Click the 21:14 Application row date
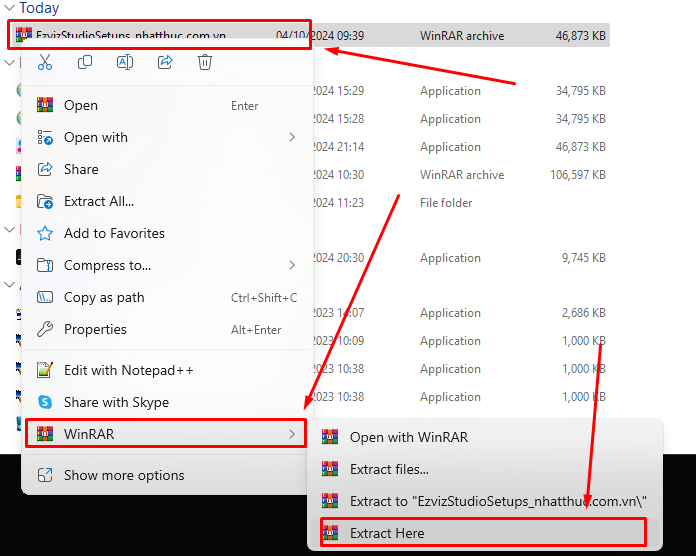Image resolution: width=696 pixels, height=556 pixels. pyautogui.click(x=338, y=147)
